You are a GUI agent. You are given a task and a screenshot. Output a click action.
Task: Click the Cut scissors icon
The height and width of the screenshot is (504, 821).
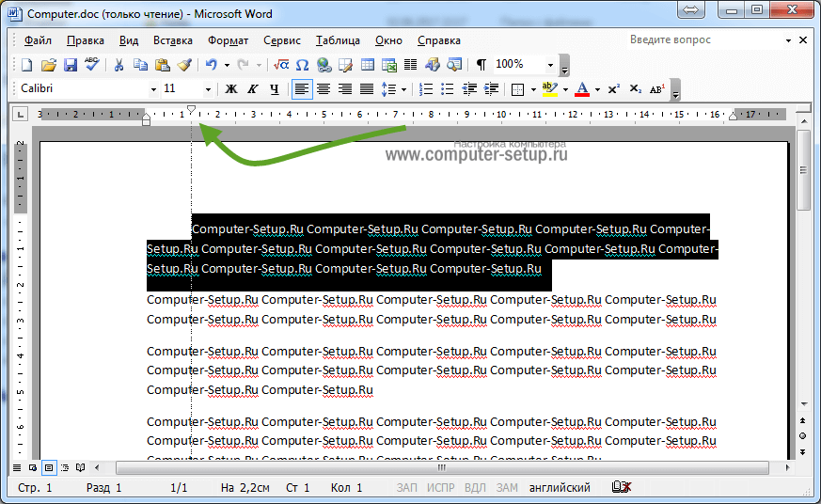coord(119,65)
